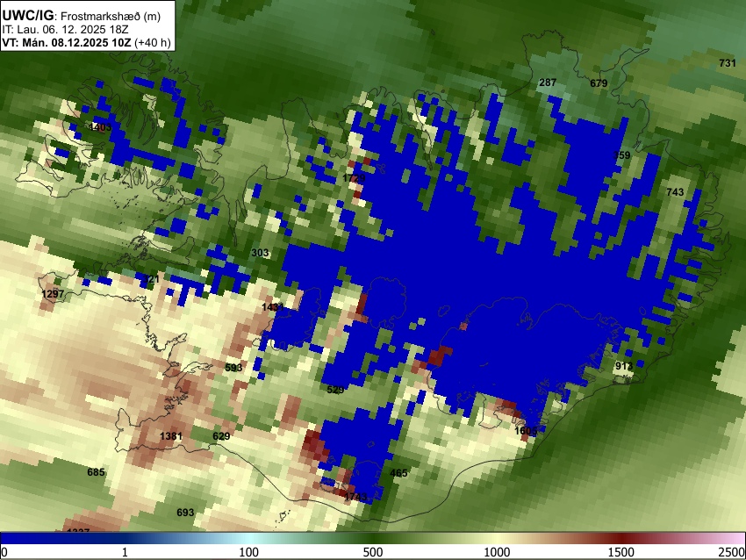This screenshot has width=746, height=560.
Task: Click the map value 529
Action: coord(335,390)
